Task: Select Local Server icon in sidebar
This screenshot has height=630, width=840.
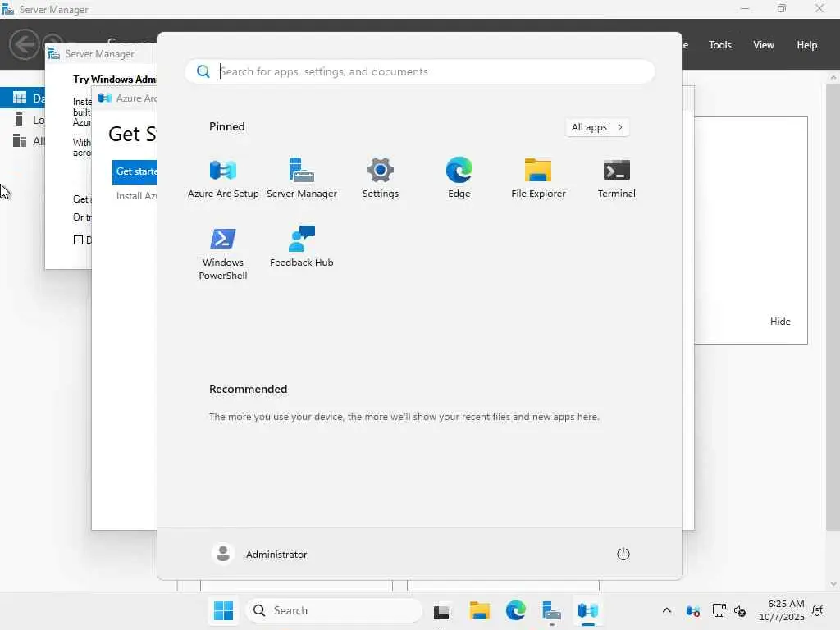Action: 20,119
